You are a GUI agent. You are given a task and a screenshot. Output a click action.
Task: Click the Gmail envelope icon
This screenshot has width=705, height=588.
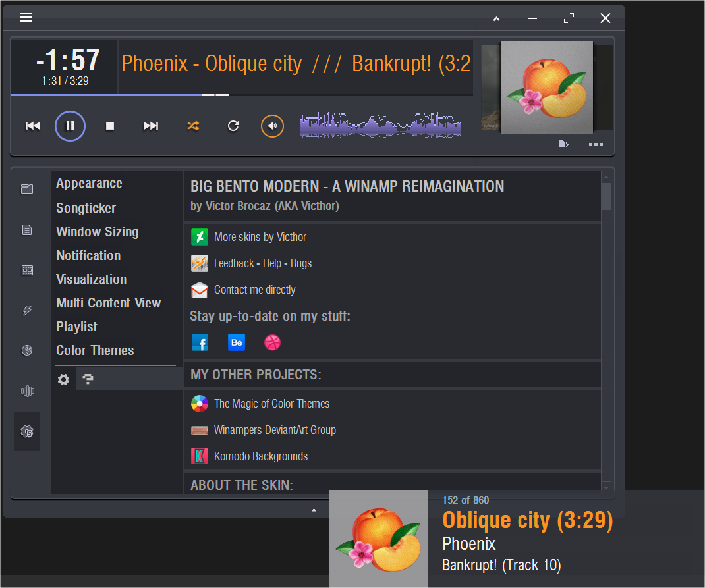pyautogui.click(x=200, y=290)
